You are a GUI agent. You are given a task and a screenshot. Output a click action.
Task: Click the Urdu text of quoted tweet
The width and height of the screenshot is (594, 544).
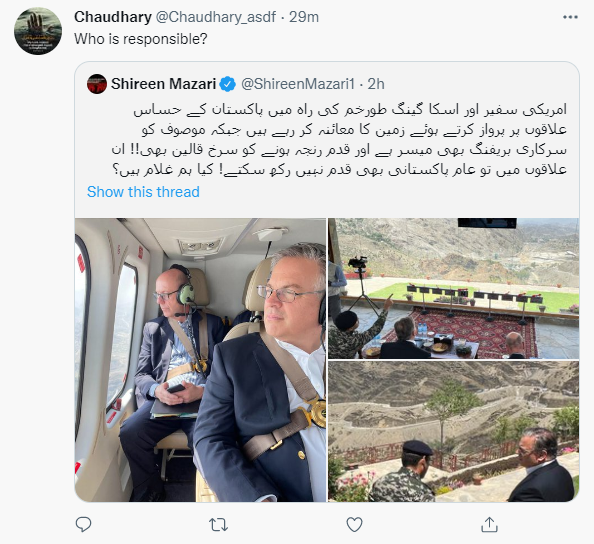pyautogui.click(x=339, y=140)
